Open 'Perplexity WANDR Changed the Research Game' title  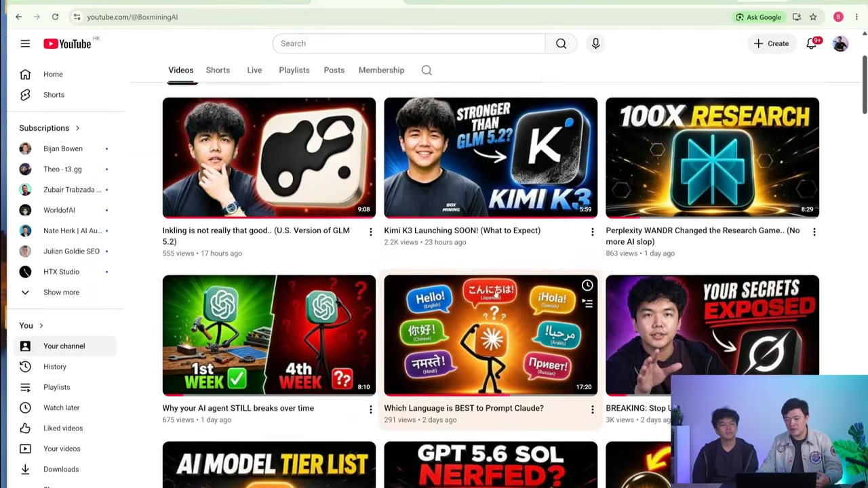coord(703,236)
